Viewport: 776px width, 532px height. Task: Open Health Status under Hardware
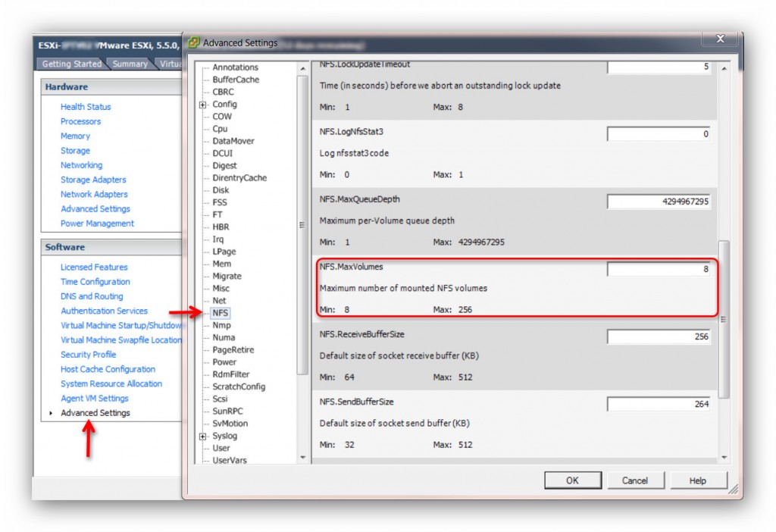click(x=86, y=107)
